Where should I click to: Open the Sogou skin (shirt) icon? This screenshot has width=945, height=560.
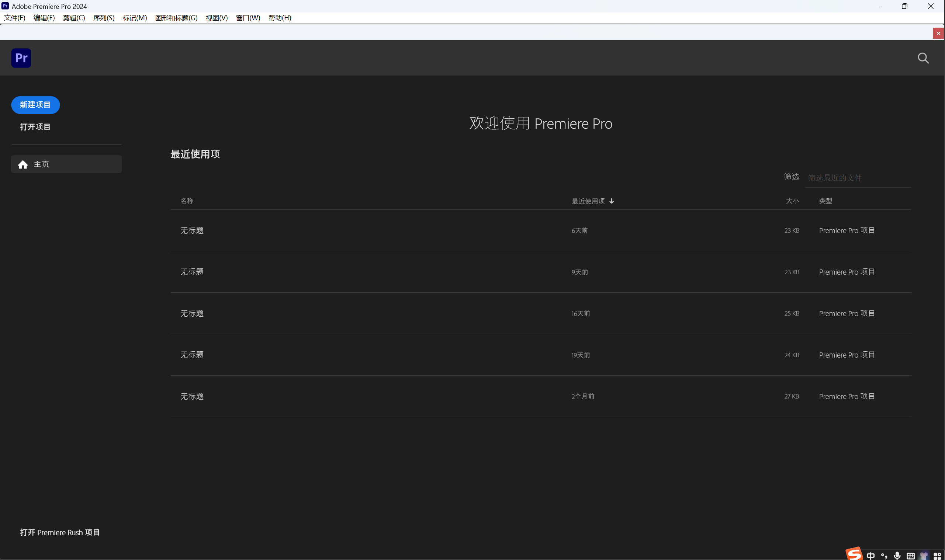[x=924, y=556]
